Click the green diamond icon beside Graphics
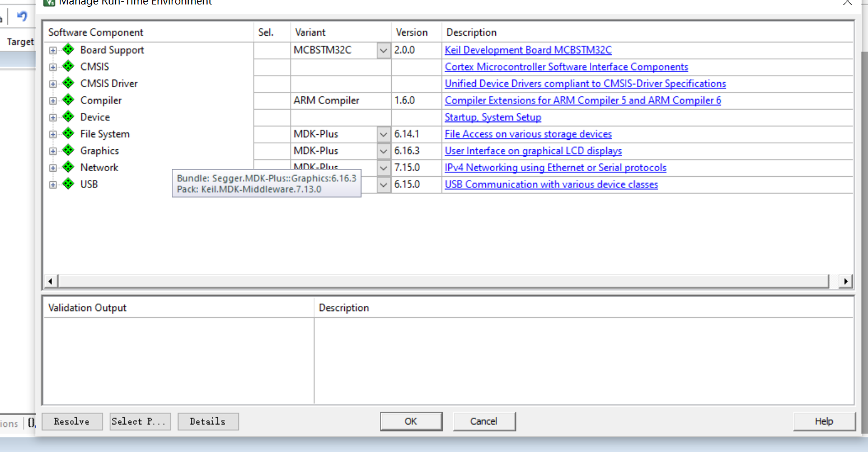868x452 pixels. 68,150
